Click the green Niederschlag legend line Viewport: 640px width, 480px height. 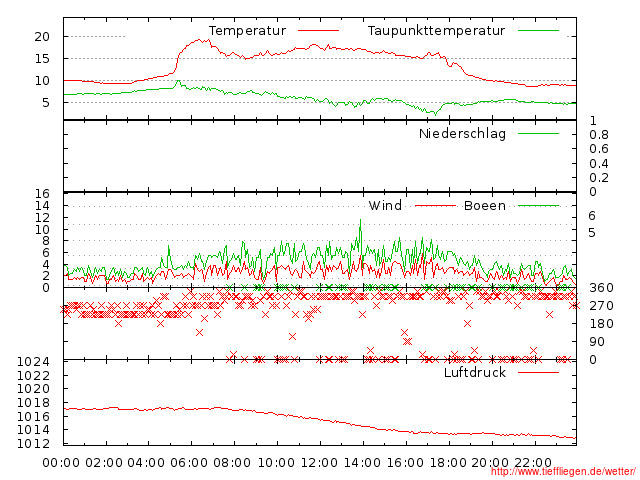click(538, 133)
